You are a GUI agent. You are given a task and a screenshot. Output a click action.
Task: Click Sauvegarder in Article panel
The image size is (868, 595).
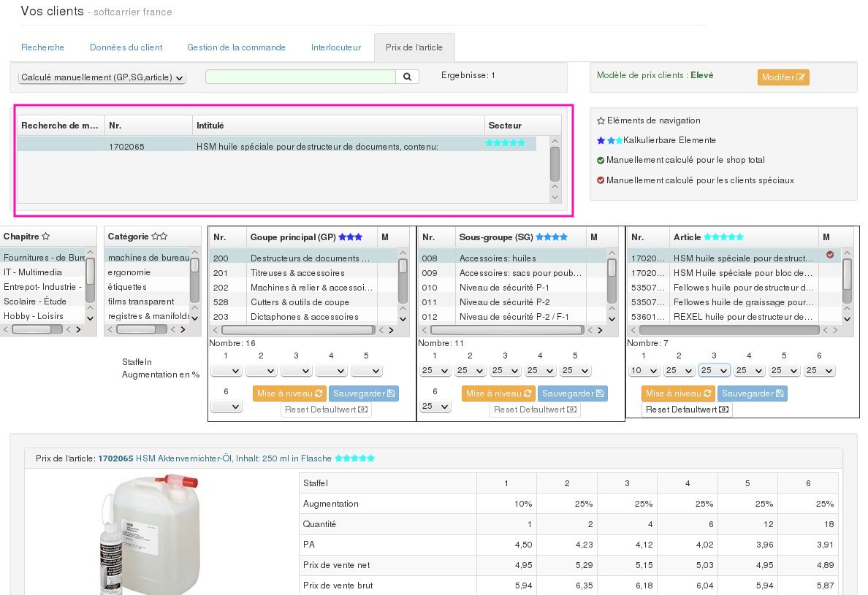coord(753,394)
